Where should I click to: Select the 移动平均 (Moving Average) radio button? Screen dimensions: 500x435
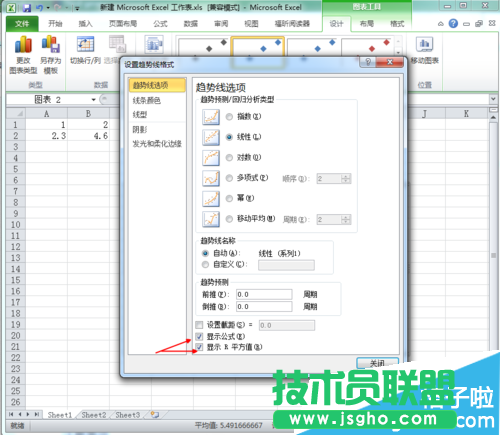(229, 219)
